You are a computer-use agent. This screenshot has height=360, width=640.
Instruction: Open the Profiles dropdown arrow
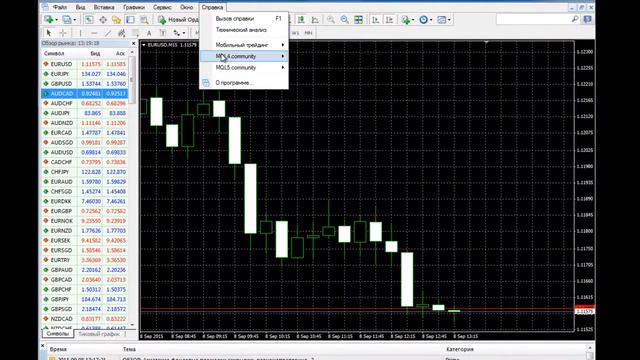(x=74, y=20)
